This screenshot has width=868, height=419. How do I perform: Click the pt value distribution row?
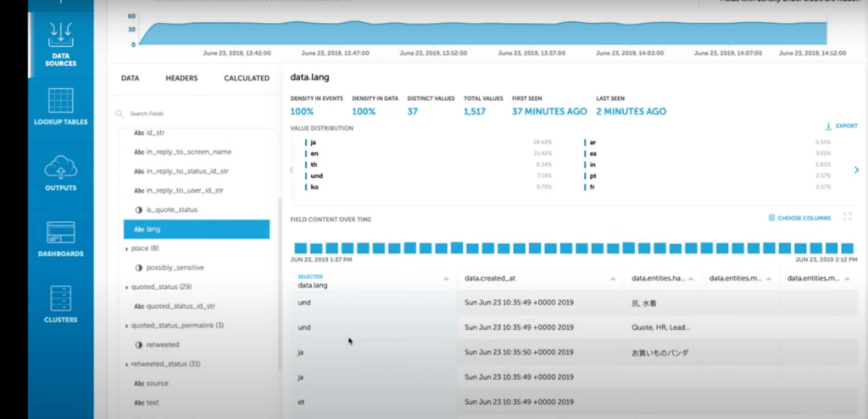[x=708, y=176]
